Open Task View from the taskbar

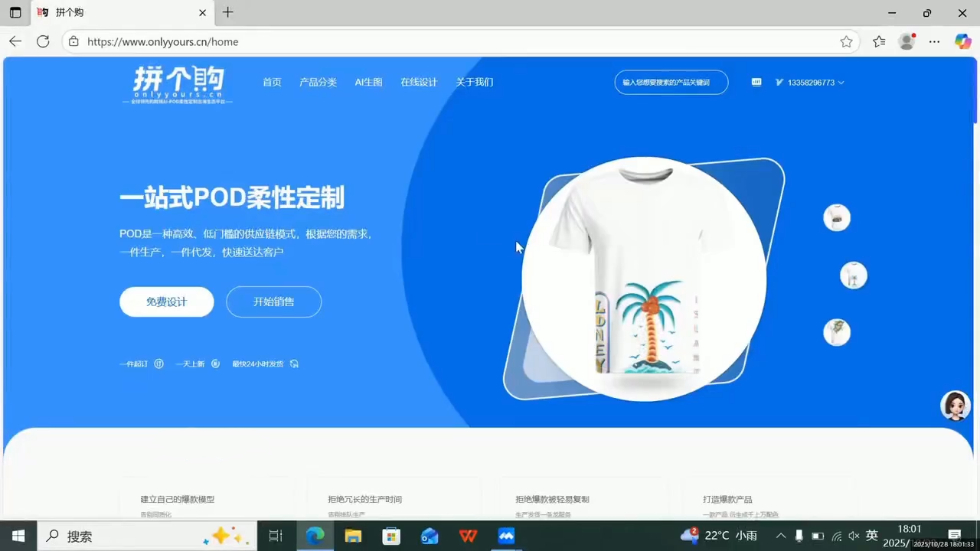click(276, 536)
